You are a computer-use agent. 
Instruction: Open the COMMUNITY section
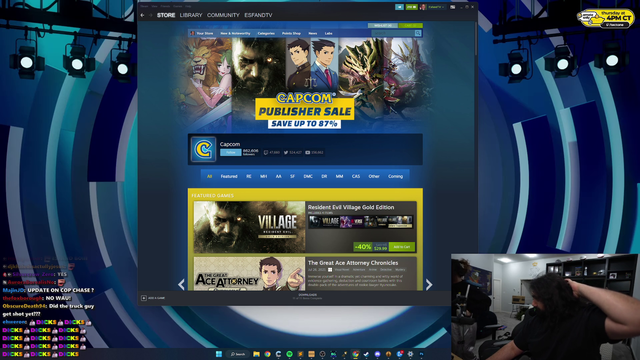pos(223,15)
